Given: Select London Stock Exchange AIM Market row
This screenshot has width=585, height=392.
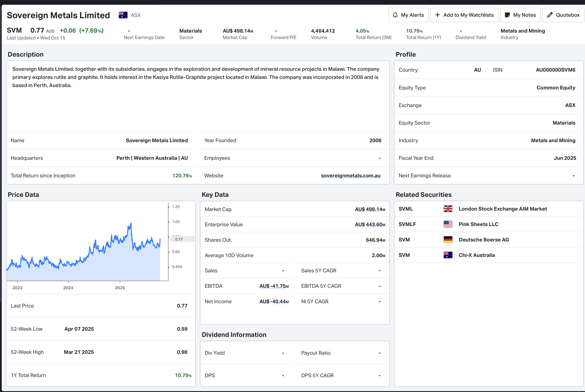Looking at the screenshot, I should (x=502, y=209).
